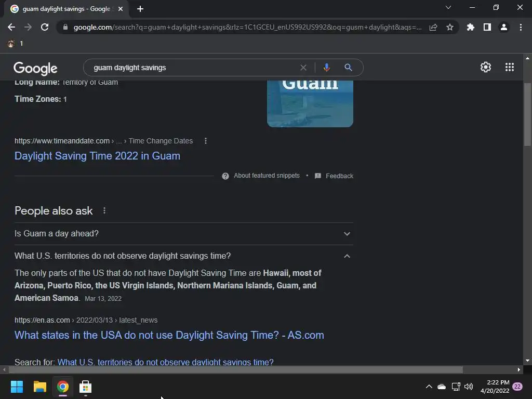Open options for the timeanddate.com result

click(x=206, y=141)
